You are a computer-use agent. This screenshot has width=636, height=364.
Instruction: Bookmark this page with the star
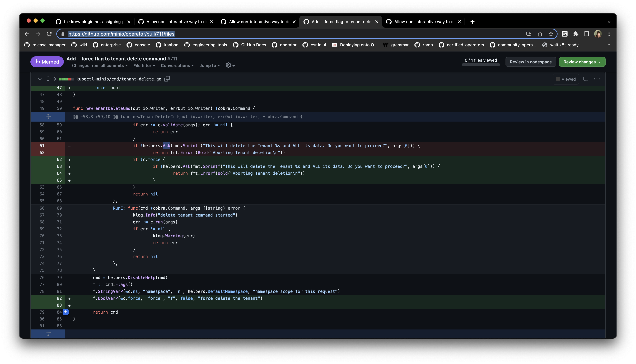coord(551,34)
